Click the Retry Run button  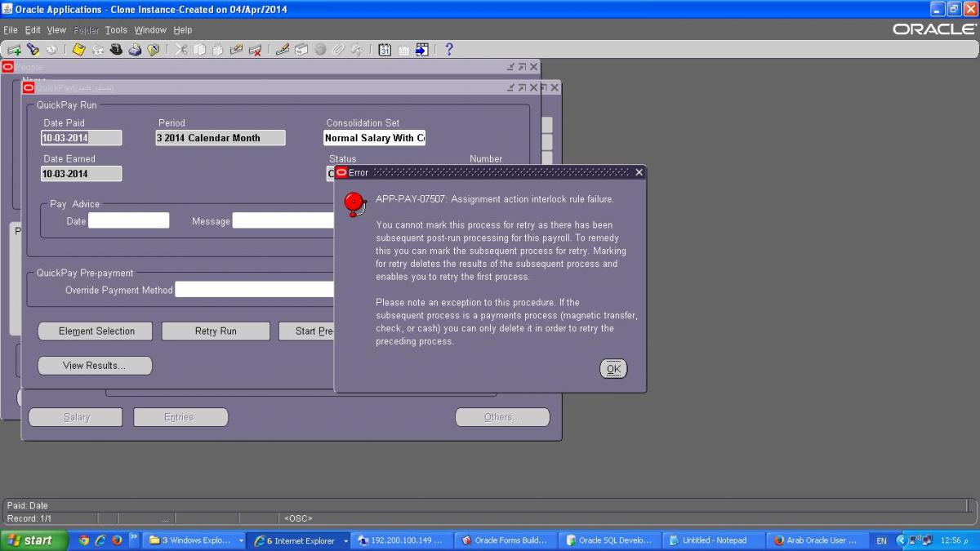216,331
